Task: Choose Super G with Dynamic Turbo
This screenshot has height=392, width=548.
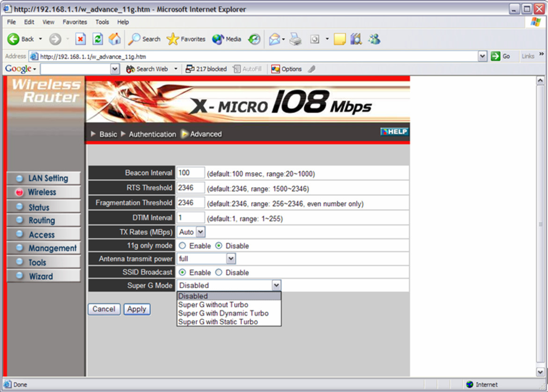Action: [229, 313]
